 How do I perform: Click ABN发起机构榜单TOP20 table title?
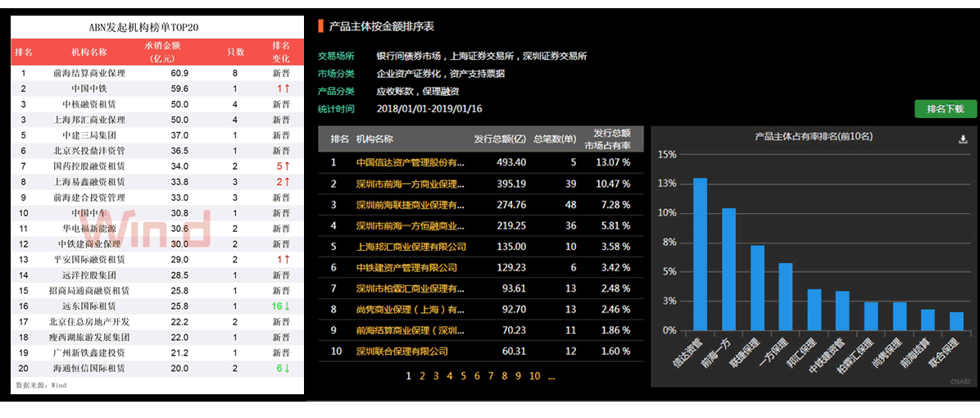coord(144,28)
